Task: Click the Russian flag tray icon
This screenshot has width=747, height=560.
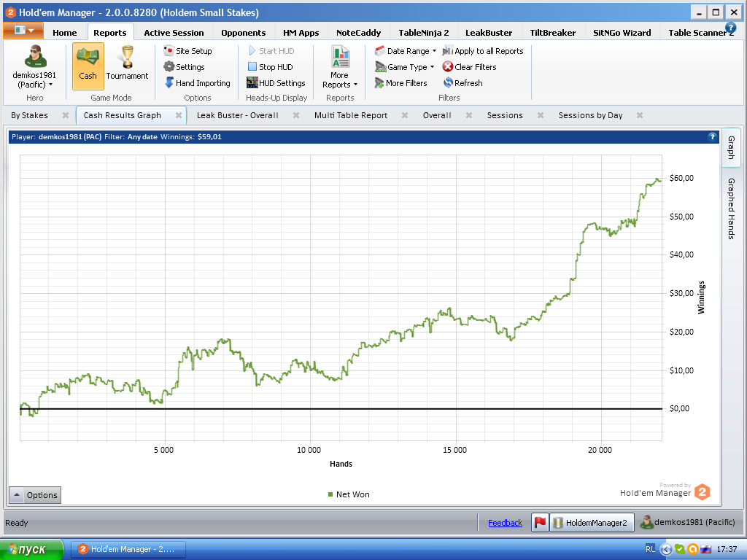Action: [x=706, y=549]
